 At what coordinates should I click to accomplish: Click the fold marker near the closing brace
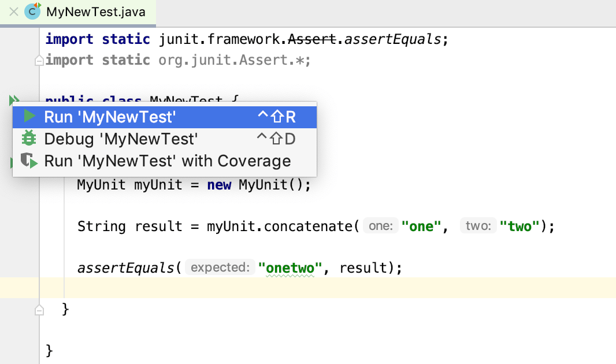[39, 310]
